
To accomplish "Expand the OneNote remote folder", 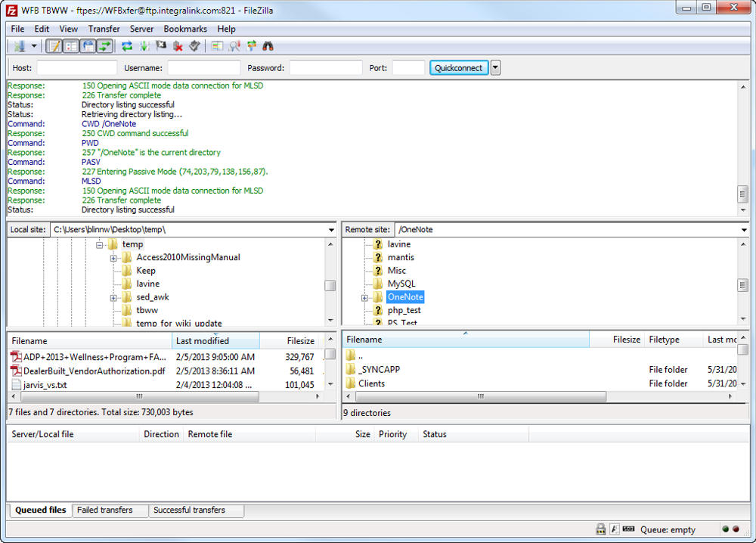I will point(364,298).
